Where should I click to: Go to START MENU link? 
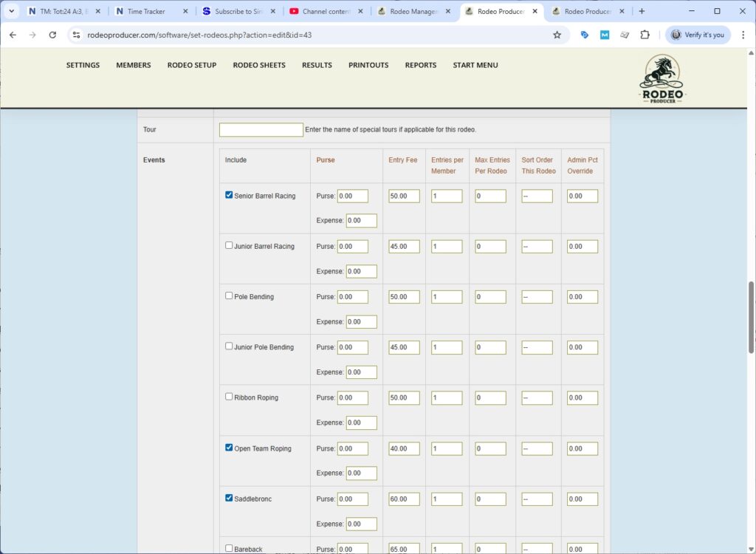[475, 65]
